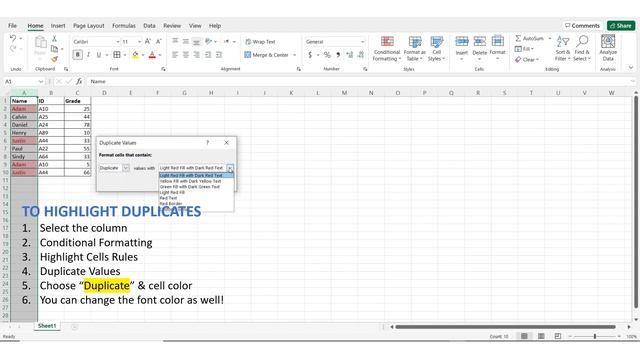Open the Calibri font name dropdown
Screen dimensions: 640x360
point(118,42)
